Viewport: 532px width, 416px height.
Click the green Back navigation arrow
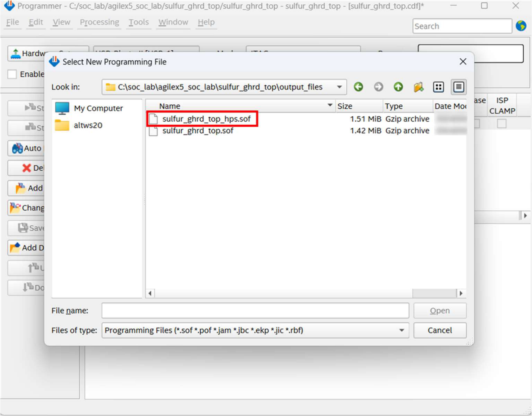coord(358,87)
